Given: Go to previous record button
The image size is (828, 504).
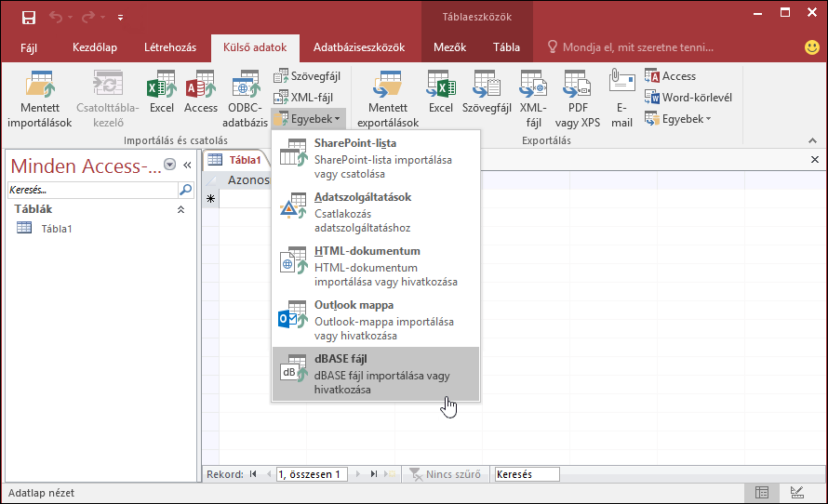Looking at the screenshot, I should point(268,474).
